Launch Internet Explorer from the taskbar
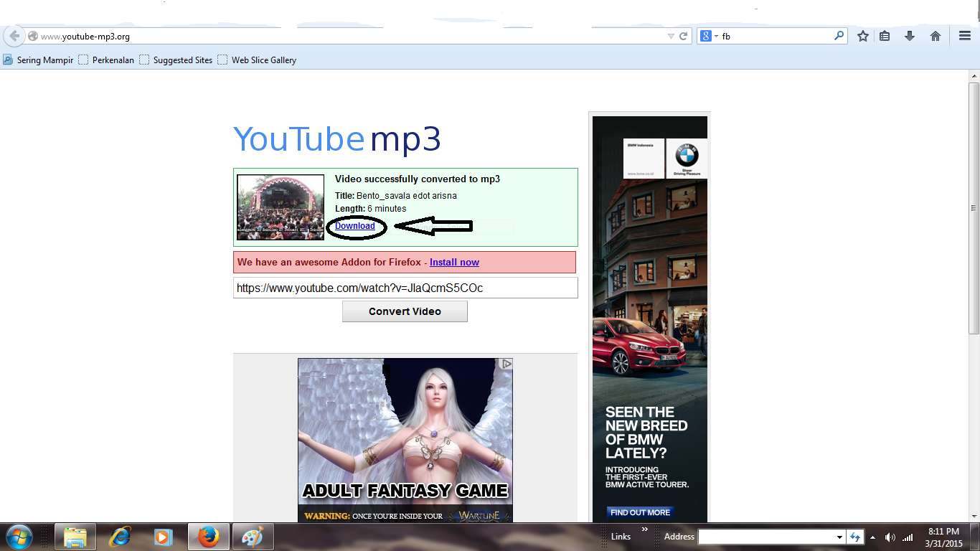The height and width of the screenshot is (551, 980). point(120,537)
